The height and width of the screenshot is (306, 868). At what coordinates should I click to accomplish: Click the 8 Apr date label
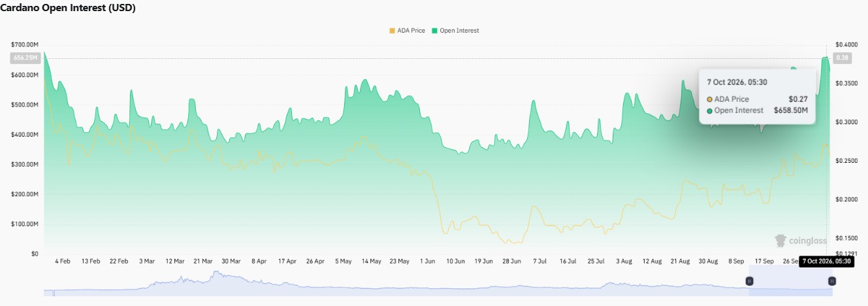(x=259, y=261)
